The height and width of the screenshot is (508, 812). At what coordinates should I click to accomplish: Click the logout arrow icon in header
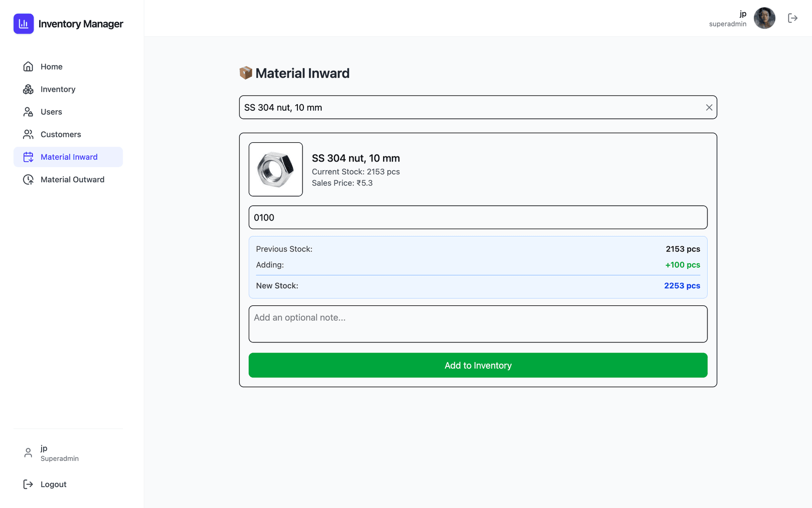coord(793,18)
